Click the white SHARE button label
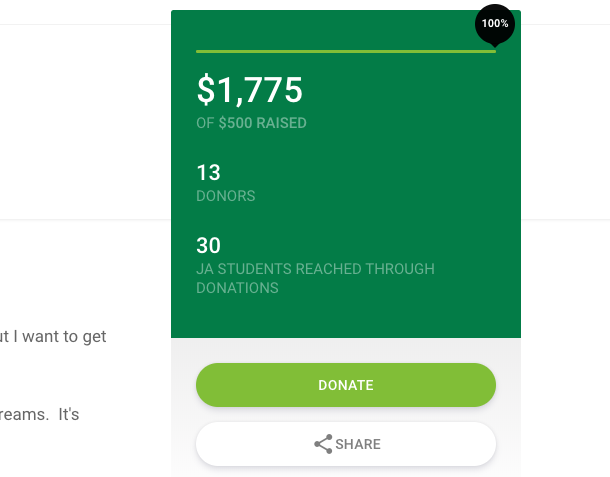Image resolution: width=610 pixels, height=477 pixels. (358, 444)
